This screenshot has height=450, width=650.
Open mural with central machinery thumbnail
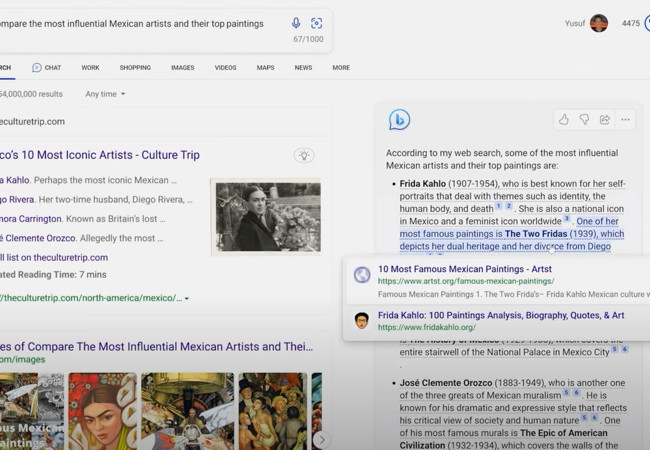pyautogui.click(x=187, y=411)
